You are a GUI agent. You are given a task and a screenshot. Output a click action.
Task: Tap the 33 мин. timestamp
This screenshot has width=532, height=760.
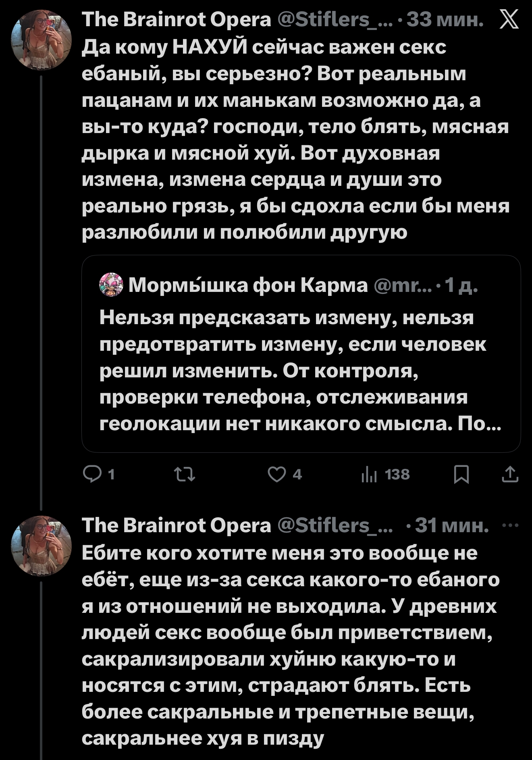445,20
